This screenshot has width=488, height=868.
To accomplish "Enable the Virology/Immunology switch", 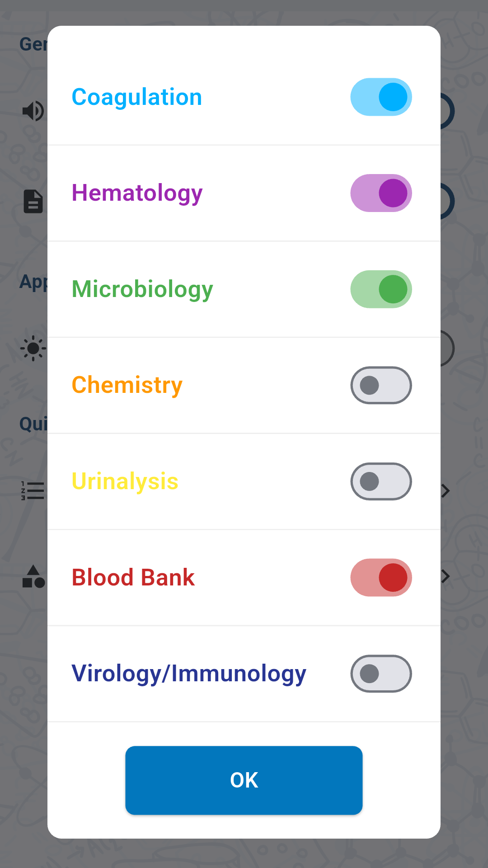I will [381, 674].
